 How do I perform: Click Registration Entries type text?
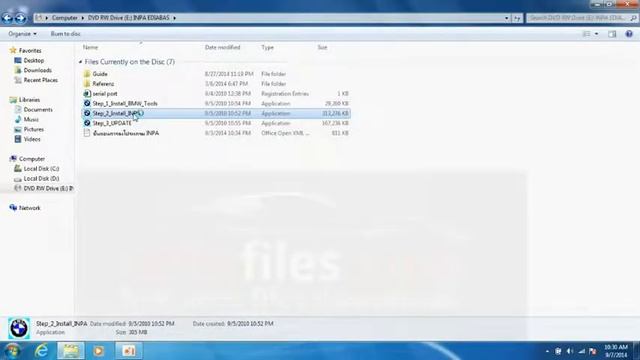click(x=285, y=93)
